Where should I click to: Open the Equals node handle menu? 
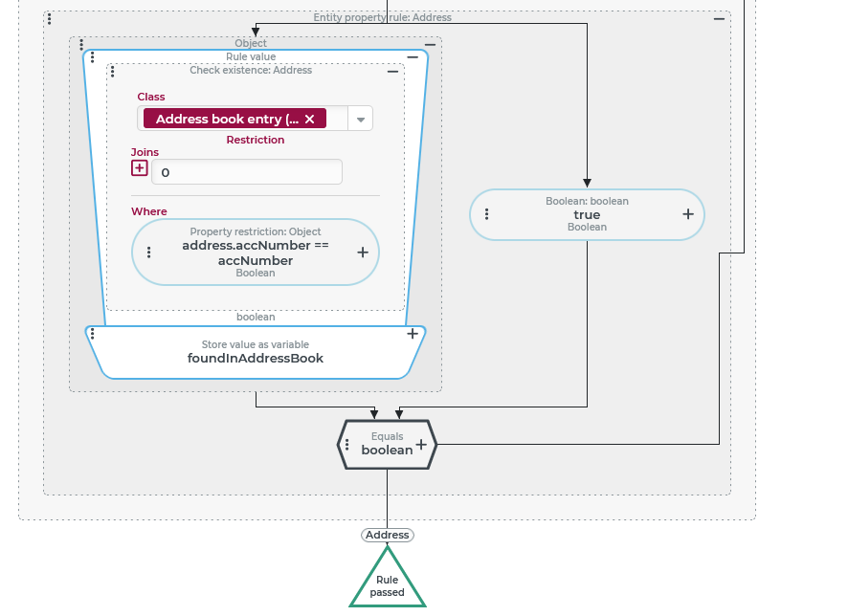(x=347, y=444)
